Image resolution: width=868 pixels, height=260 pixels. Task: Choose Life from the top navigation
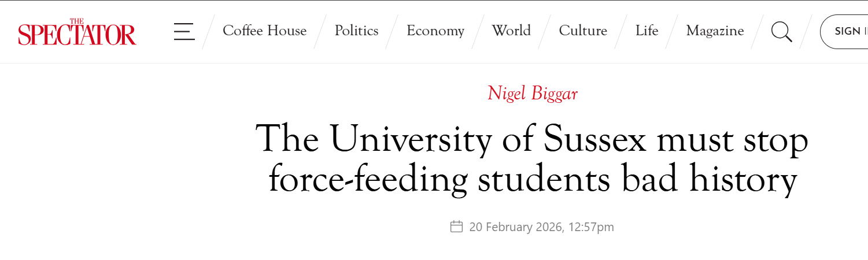coord(647,31)
